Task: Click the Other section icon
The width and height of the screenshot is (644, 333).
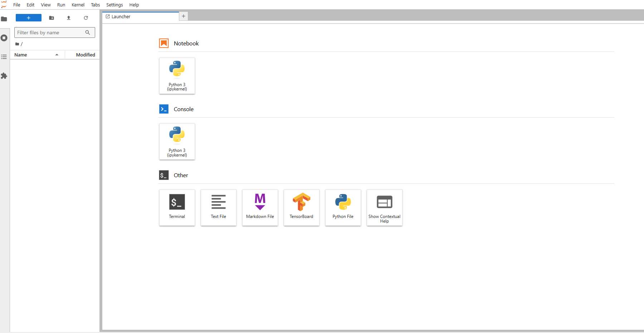Action: pos(164,175)
